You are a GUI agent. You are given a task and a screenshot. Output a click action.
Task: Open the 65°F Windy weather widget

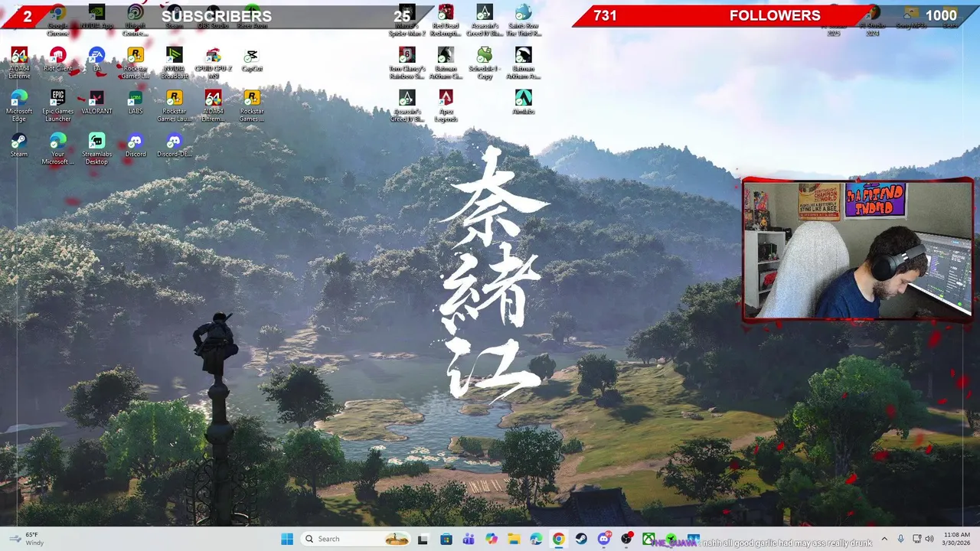click(x=26, y=539)
